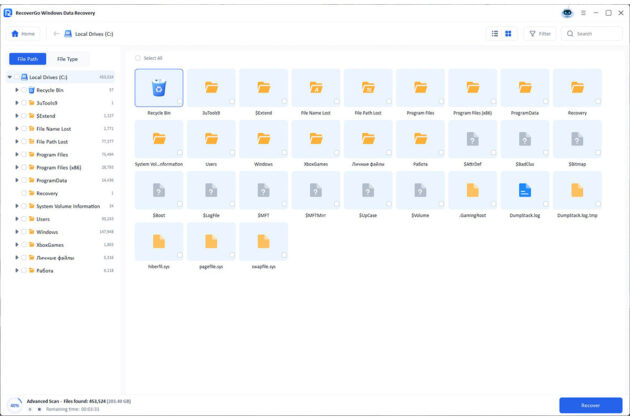Viewport: 630px width, 420px height.
Task: Open the Работа folder tile
Action: (x=420, y=139)
